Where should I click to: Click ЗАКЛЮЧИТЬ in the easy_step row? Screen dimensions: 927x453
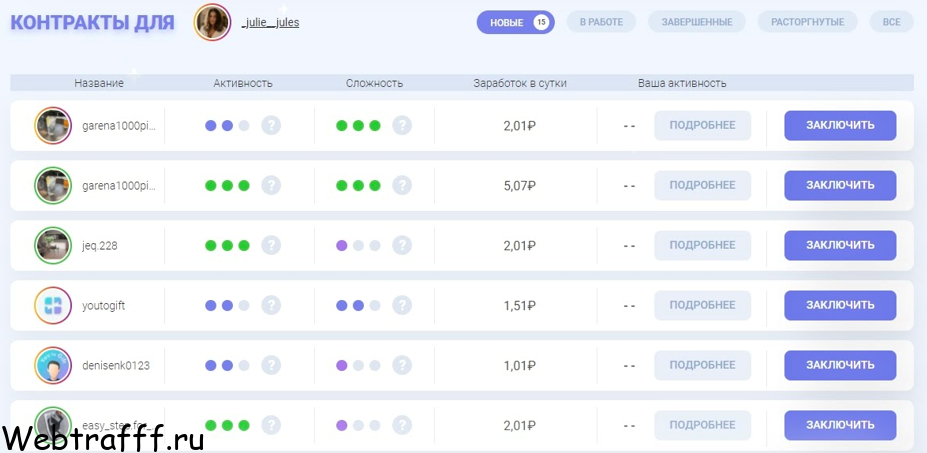coord(840,425)
